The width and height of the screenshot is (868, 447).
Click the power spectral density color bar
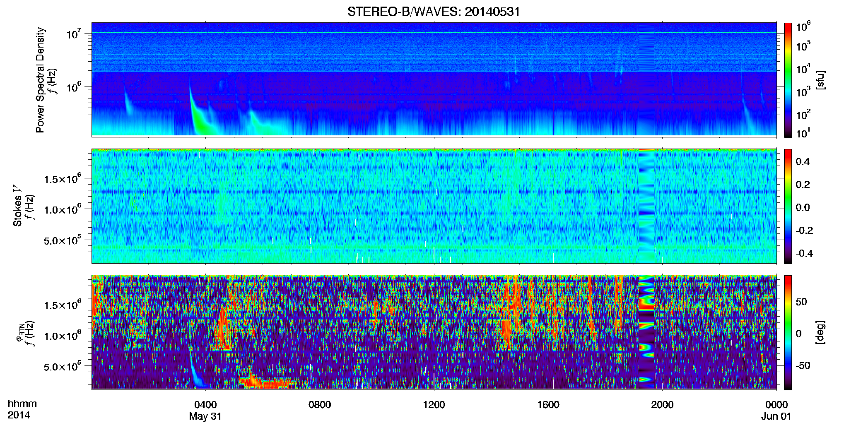click(788, 80)
